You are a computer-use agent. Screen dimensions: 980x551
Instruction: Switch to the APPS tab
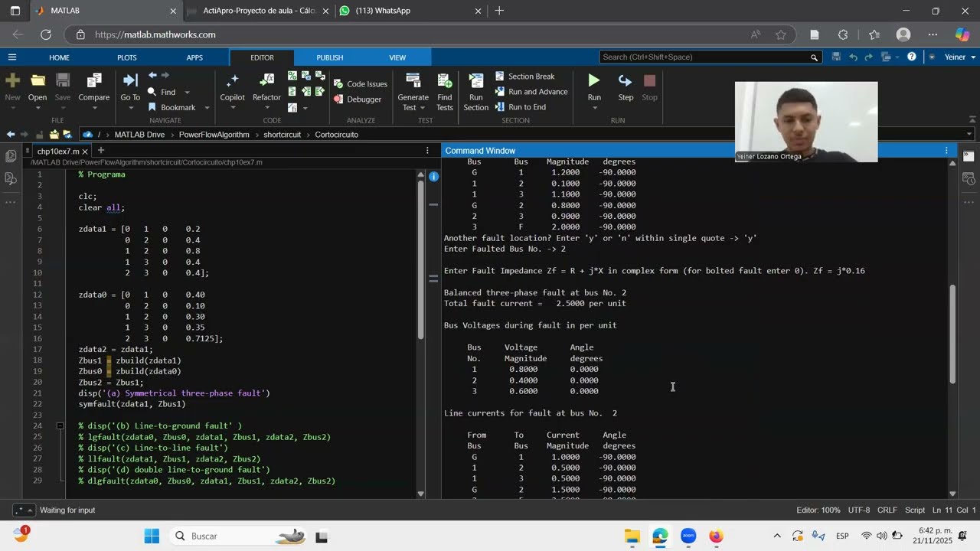[x=194, y=57]
